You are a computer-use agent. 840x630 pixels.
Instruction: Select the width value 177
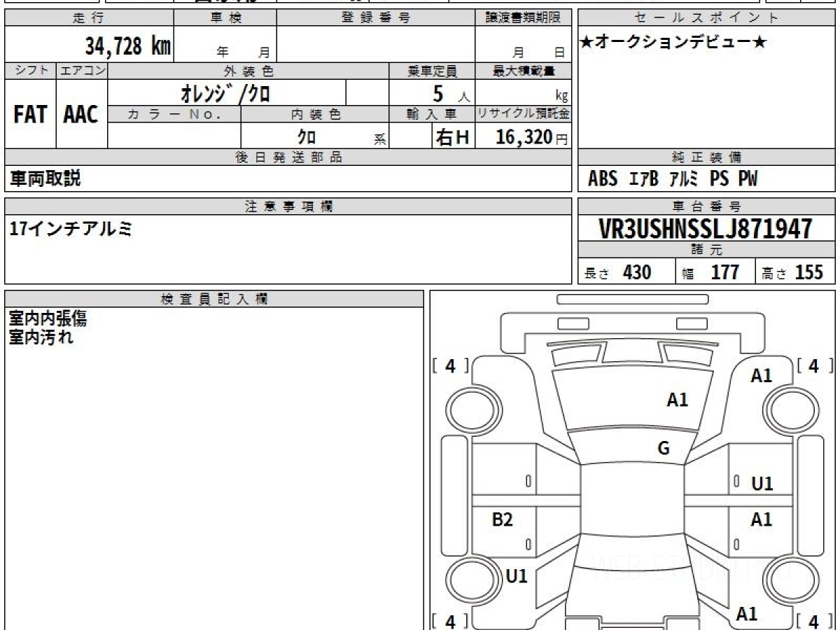coord(725,272)
